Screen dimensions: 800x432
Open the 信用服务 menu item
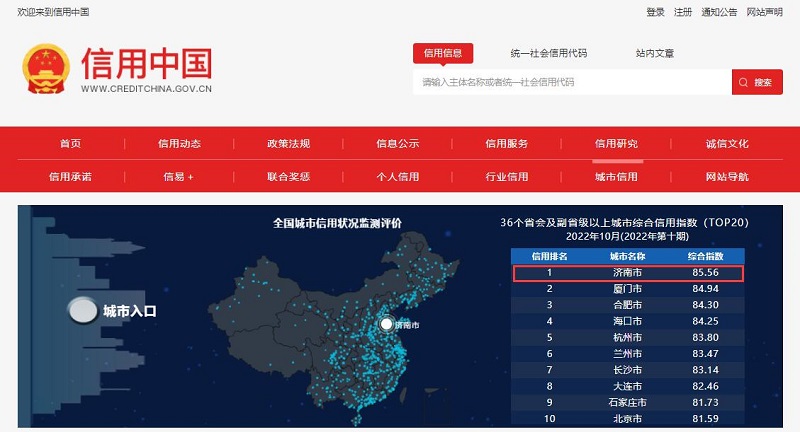tap(507, 143)
